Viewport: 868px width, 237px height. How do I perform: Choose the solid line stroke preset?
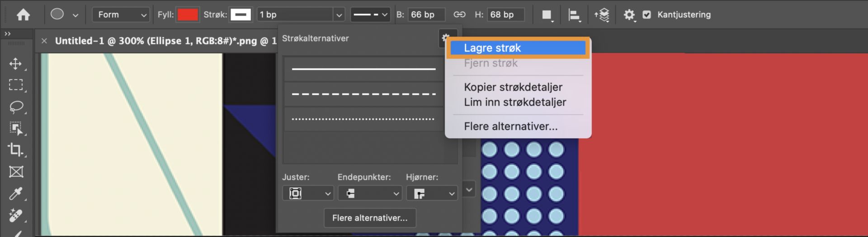coord(364,69)
